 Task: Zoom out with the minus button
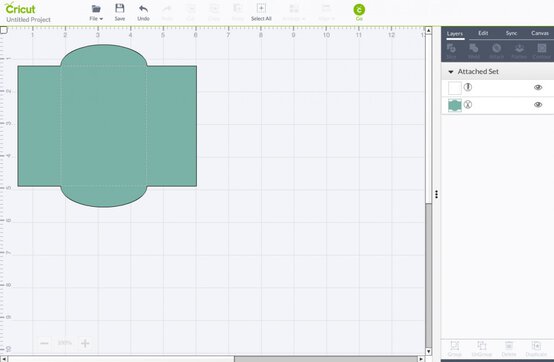[44, 343]
